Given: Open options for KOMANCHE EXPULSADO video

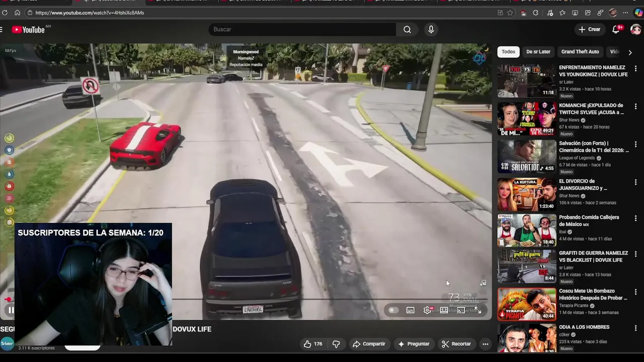Looking at the screenshot, I should click(635, 107).
